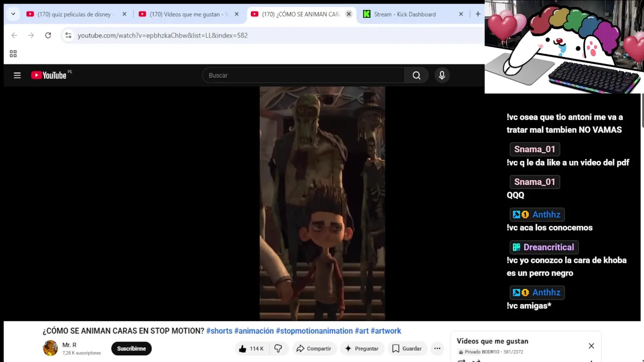This screenshot has height=362, width=644.
Task: Dislike the video
Action: 278,348
